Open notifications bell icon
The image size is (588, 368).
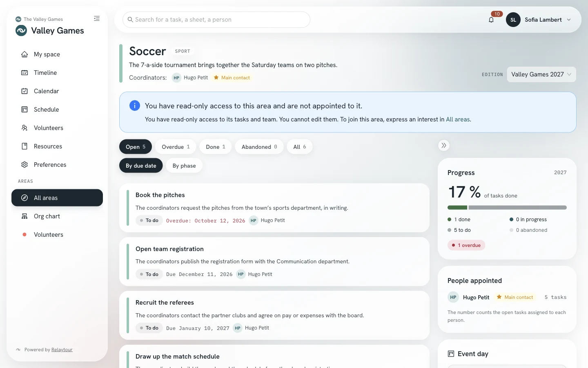(491, 20)
